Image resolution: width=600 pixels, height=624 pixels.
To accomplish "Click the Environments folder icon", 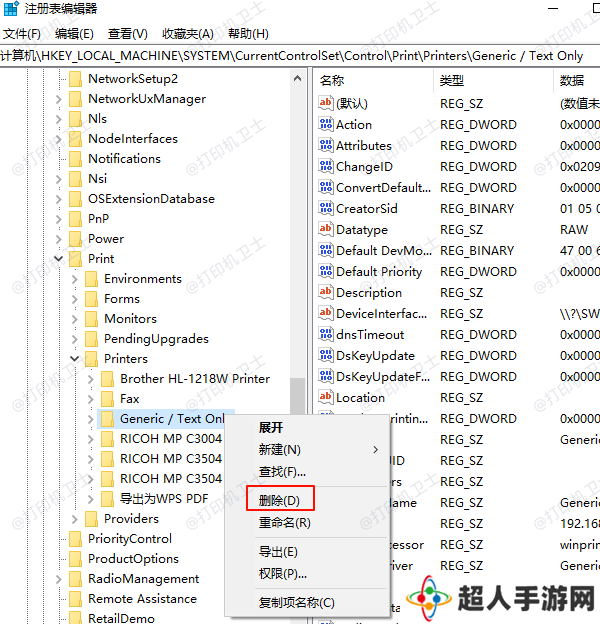I will 91,279.
